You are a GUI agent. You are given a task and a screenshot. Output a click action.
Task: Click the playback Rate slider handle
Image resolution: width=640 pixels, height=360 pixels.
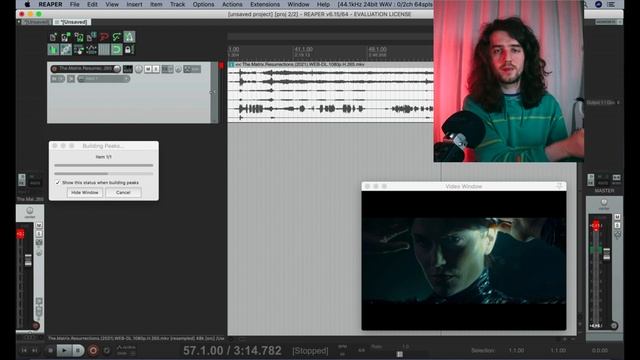click(x=400, y=354)
